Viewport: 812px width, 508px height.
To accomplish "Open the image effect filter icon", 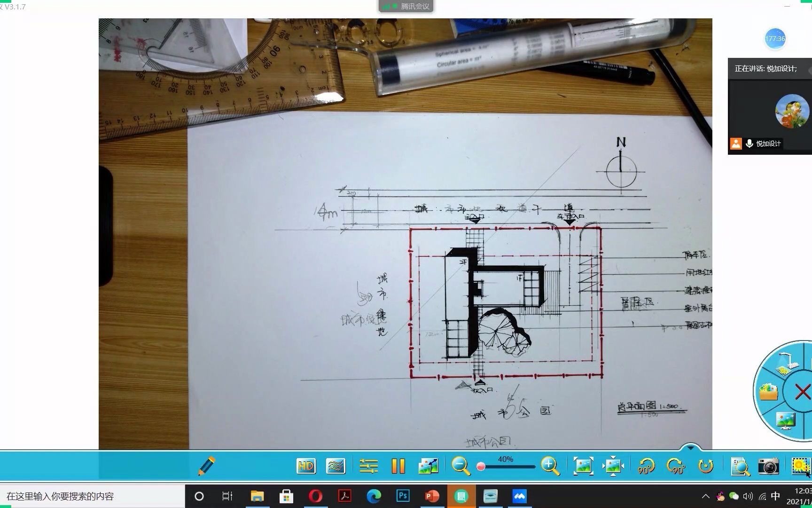I will (x=336, y=466).
